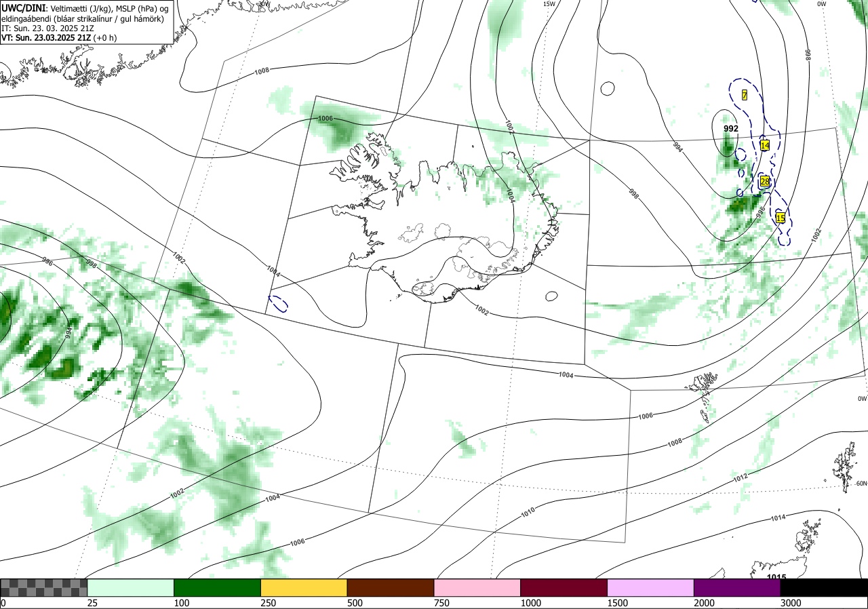
Task: Click legend tick value "250"
Action: (267, 603)
